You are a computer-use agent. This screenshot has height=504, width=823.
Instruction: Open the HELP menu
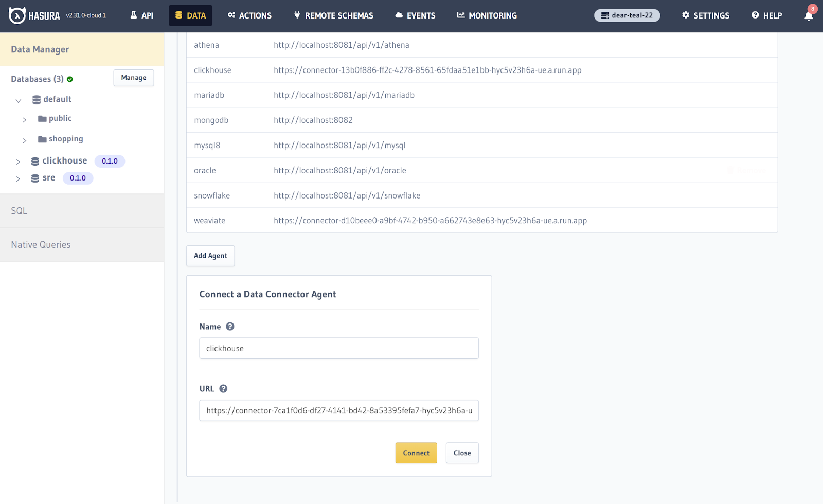766,15
